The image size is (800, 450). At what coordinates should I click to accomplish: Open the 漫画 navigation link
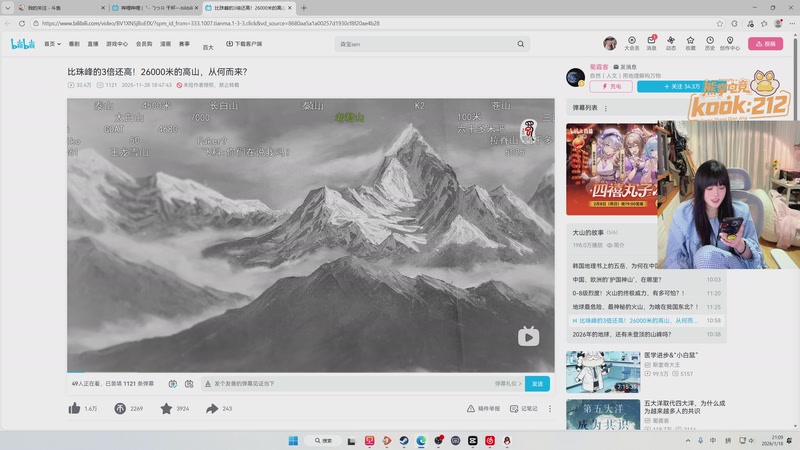point(165,44)
